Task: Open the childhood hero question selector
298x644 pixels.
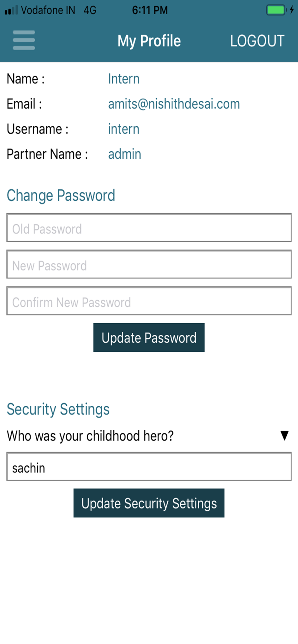Action: point(90,436)
